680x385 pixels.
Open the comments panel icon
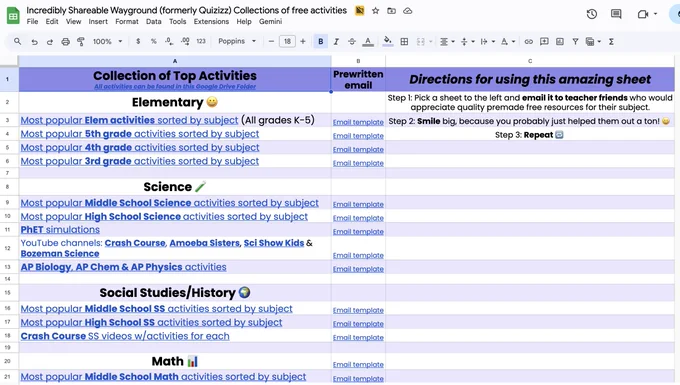coord(616,14)
